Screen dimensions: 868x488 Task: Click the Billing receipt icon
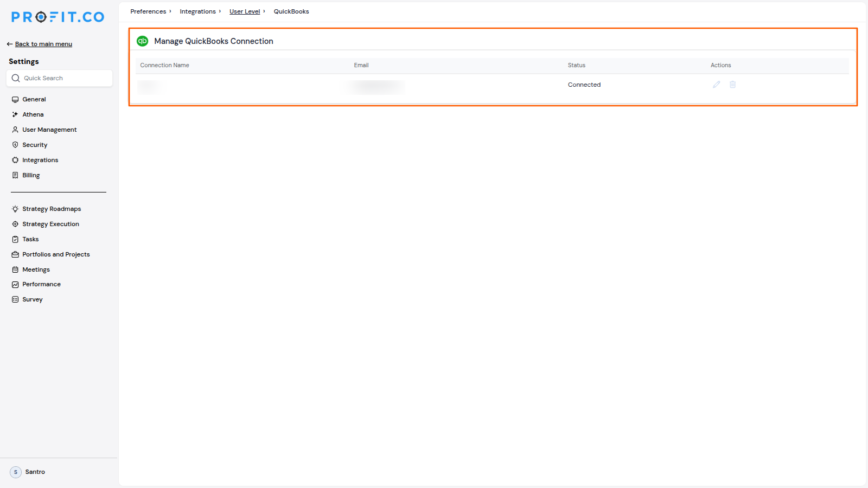(x=15, y=175)
